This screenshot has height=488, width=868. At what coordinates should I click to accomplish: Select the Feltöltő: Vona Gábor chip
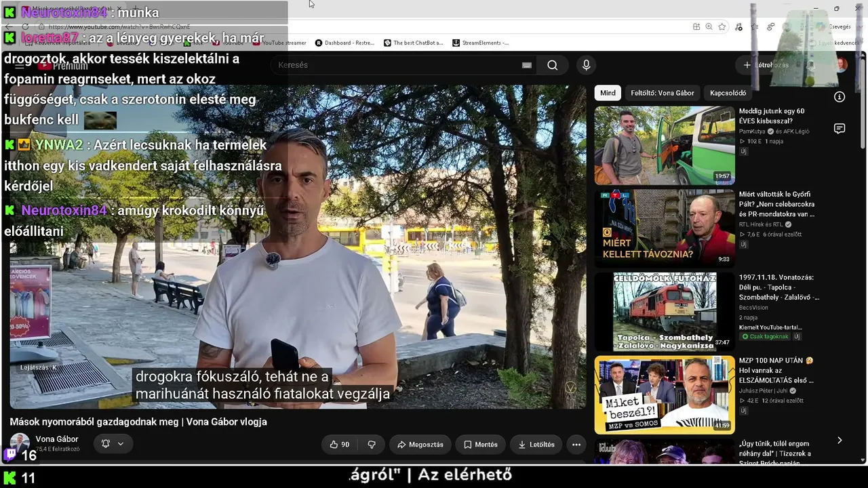pos(662,93)
